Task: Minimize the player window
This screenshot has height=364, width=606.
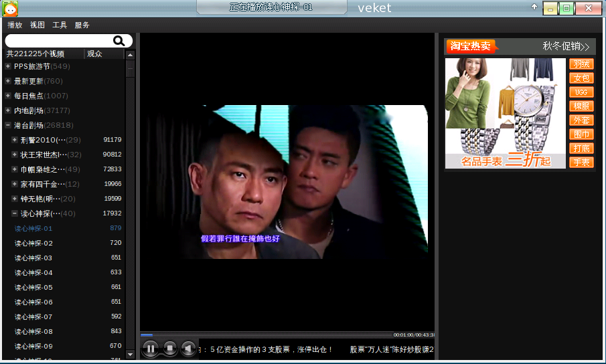Action: 550,9
